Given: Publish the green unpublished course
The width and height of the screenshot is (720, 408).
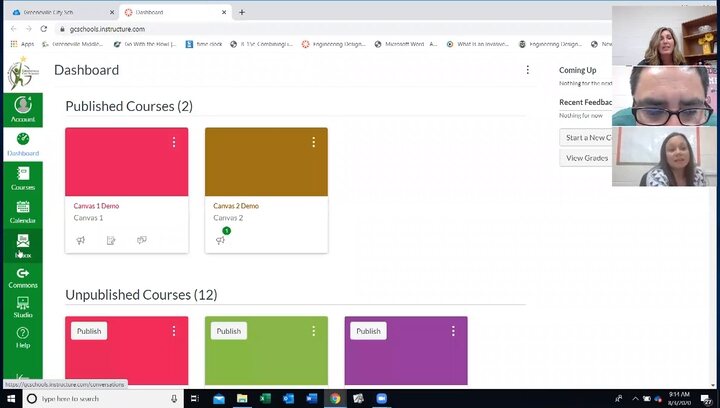Looking at the screenshot, I should click(228, 331).
